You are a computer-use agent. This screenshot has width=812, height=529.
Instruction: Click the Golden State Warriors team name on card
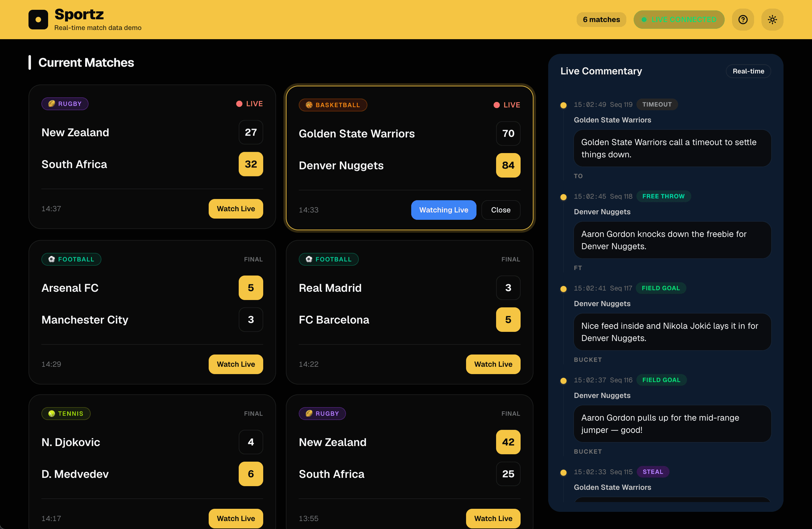click(x=357, y=133)
